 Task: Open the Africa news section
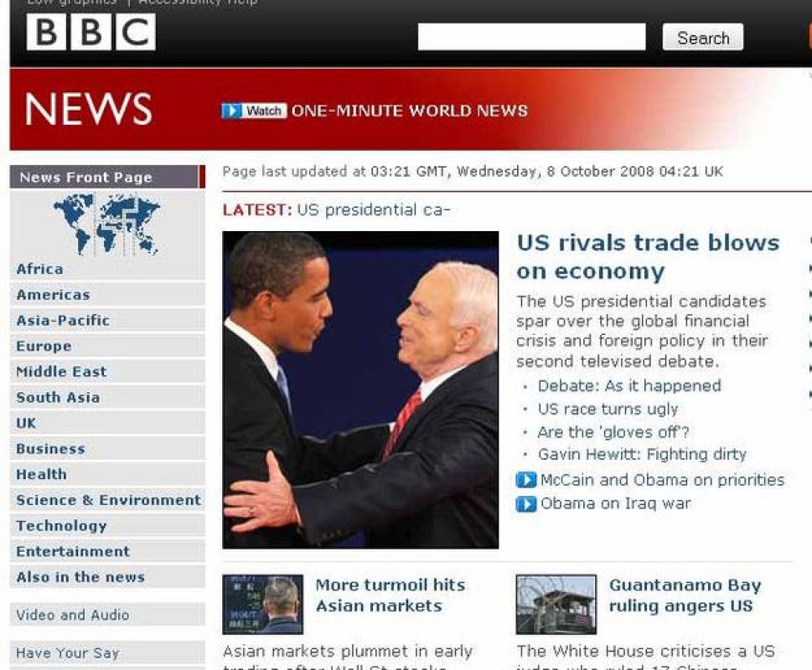[39, 269]
